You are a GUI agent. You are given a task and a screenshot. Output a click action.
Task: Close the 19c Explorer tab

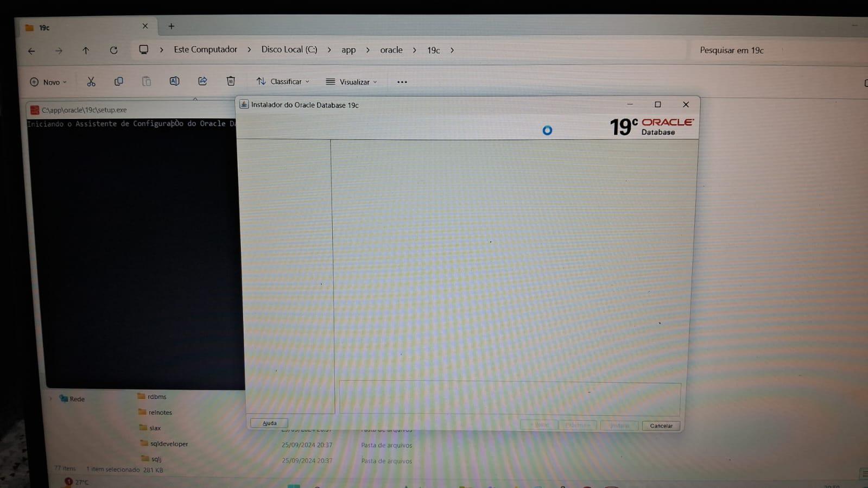(x=145, y=26)
